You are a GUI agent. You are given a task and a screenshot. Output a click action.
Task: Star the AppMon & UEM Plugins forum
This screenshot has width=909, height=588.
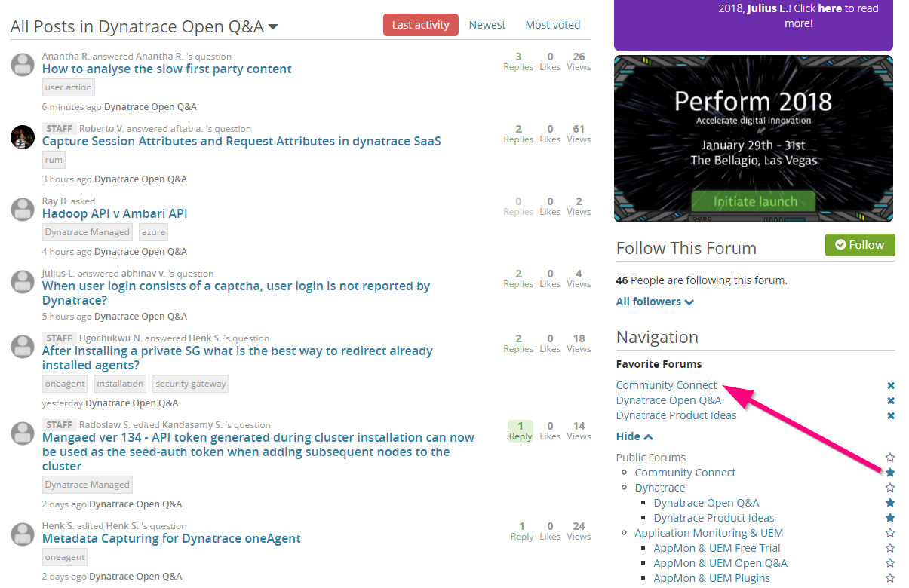tap(890, 578)
